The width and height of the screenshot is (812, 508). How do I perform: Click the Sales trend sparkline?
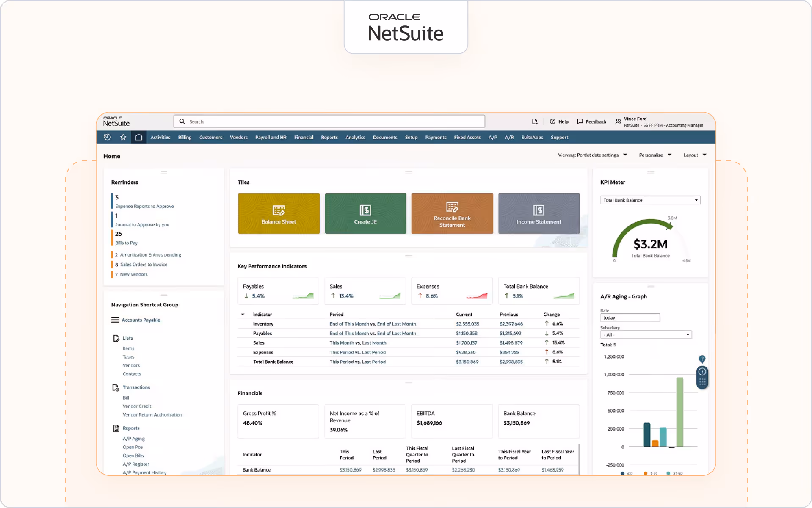click(390, 296)
